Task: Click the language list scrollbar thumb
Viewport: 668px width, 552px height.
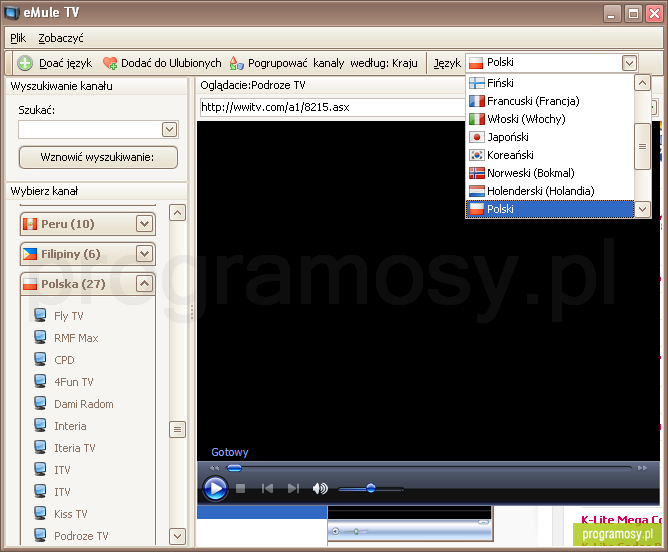Action: point(642,147)
